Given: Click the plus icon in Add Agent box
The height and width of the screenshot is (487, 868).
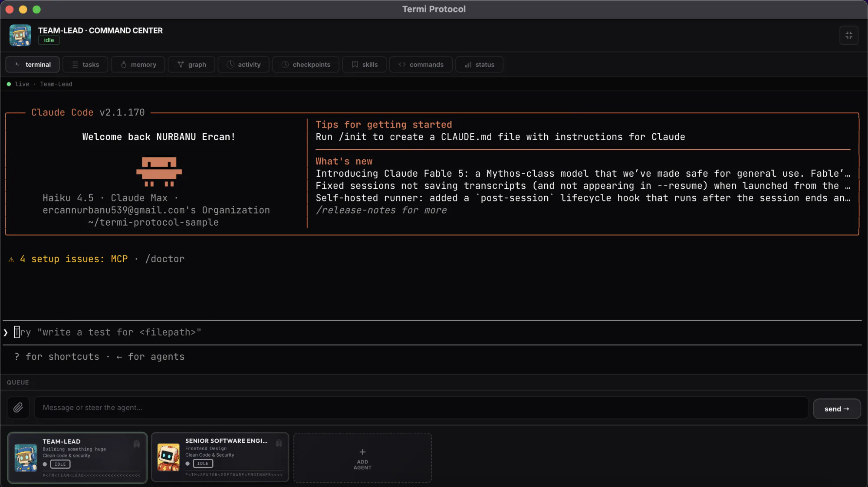Looking at the screenshot, I should pyautogui.click(x=362, y=452).
